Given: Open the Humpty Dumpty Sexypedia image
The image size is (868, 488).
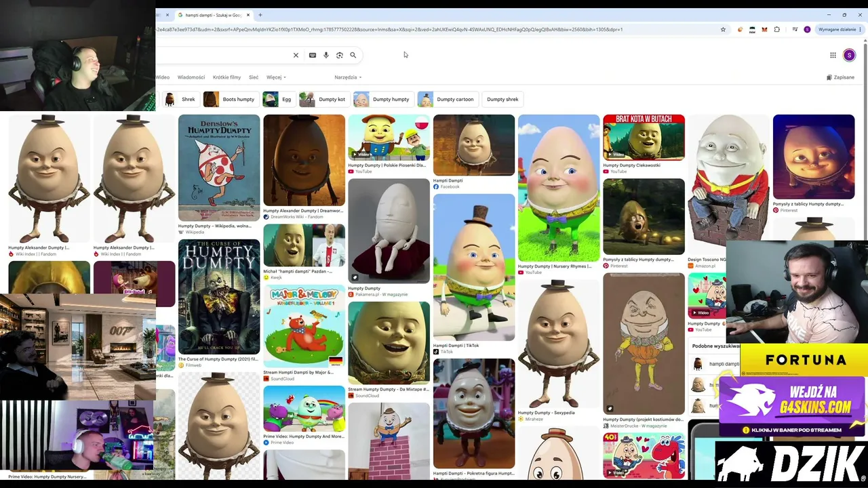Looking at the screenshot, I should point(559,344).
